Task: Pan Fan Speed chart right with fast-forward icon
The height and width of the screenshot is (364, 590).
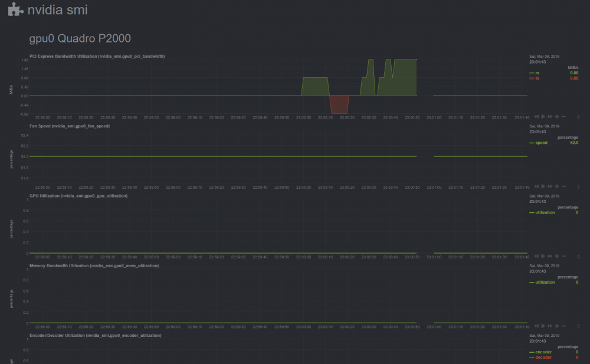Action: click(550, 186)
